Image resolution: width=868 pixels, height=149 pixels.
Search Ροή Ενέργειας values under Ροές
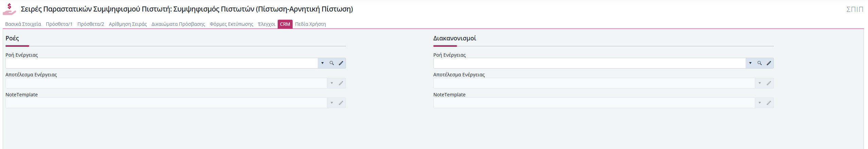coord(332,63)
